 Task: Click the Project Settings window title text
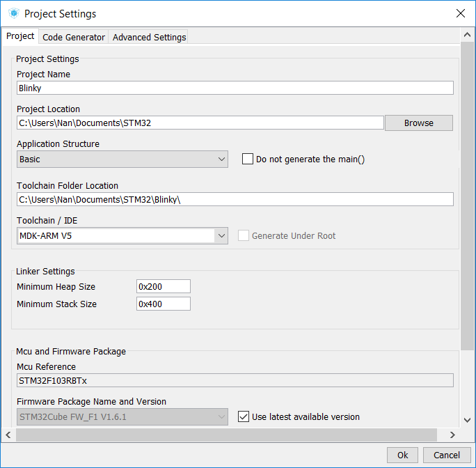point(60,14)
